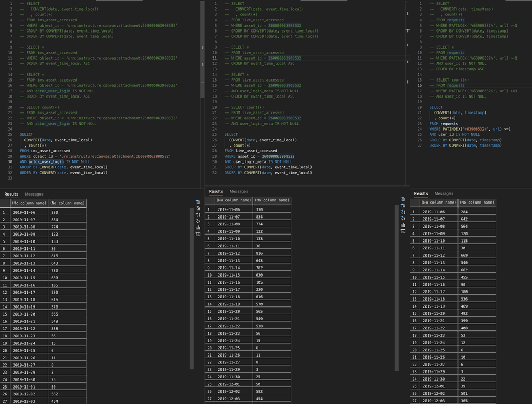532x404 pixels.
Task: Save live_asset_accessed results as JSON
Action: [x=403, y=212]
